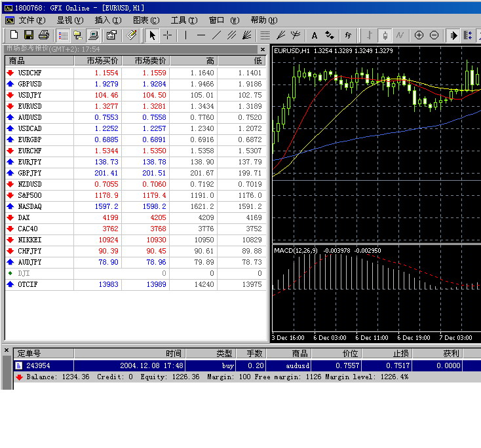This screenshot has height=448, width=481.
Task: Switch chart to candlestick mode
Action: [385, 35]
